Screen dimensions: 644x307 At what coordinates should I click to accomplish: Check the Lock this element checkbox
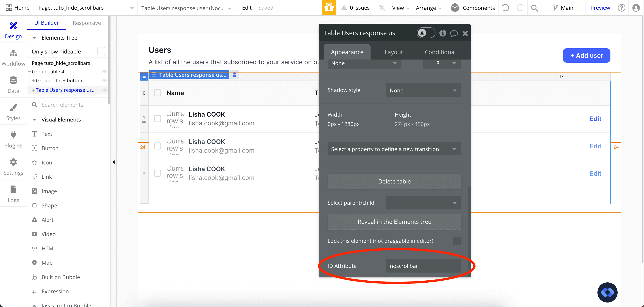click(457, 241)
